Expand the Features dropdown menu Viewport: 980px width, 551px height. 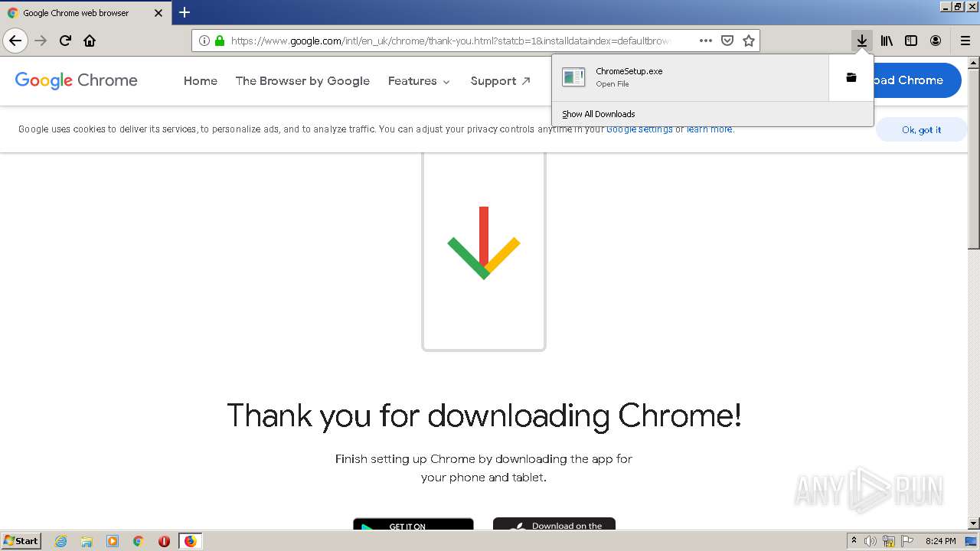click(419, 80)
